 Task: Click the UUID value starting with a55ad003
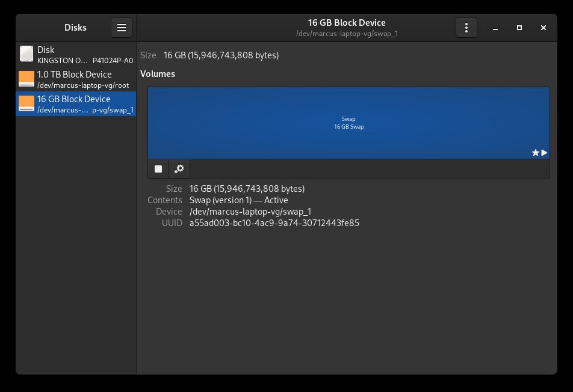(x=274, y=222)
